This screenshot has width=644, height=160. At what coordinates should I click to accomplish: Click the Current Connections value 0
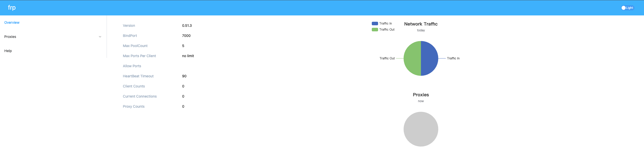[x=183, y=96]
